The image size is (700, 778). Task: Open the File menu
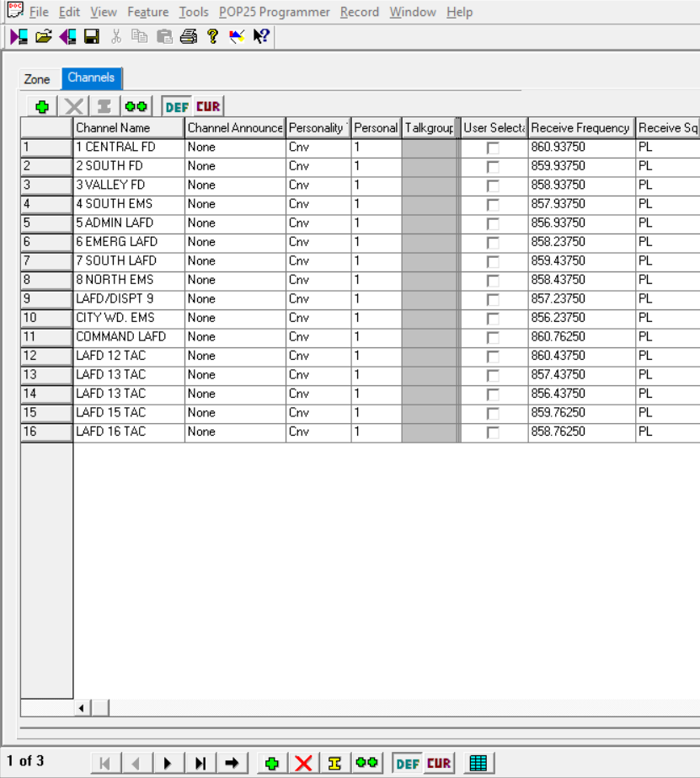coord(39,12)
